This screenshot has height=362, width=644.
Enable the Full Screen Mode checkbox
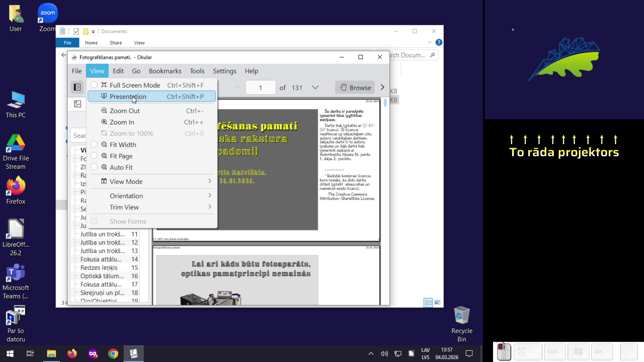point(94,85)
